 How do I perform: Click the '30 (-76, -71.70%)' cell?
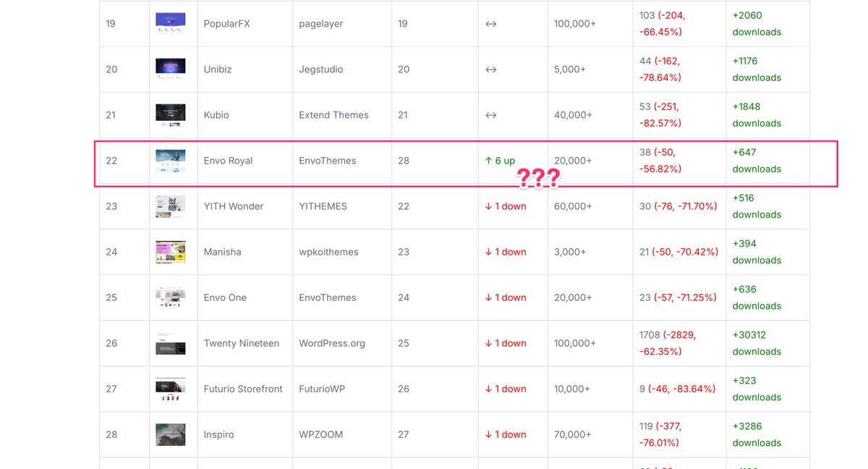tap(678, 206)
